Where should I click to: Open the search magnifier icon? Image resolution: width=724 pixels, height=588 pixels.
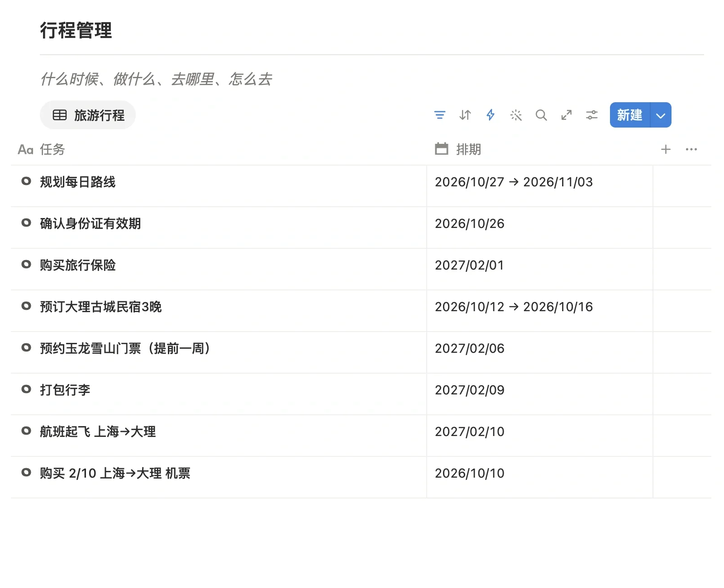point(541,115)
